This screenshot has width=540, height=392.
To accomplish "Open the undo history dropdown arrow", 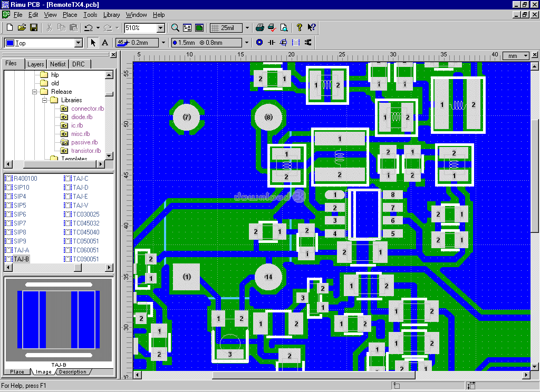I will tap(98, 27).
